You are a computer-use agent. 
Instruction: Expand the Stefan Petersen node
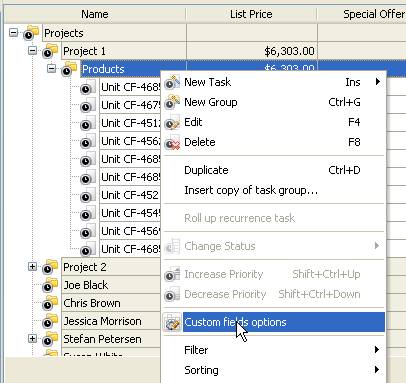[32, 338]
